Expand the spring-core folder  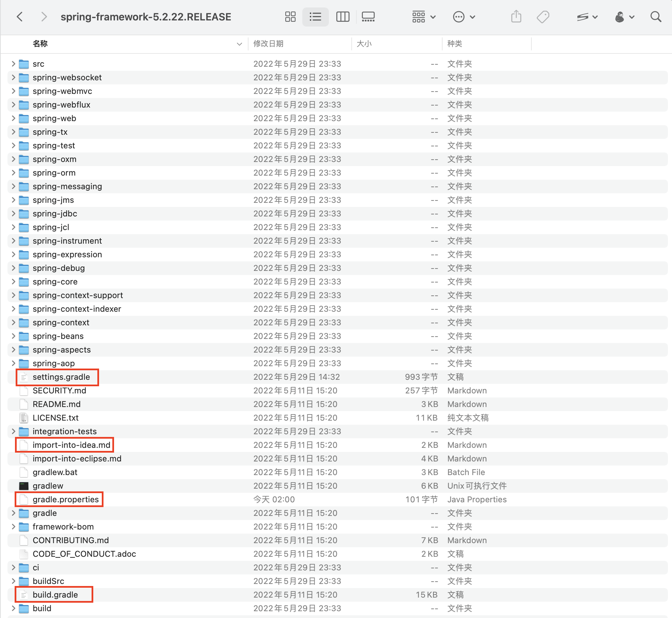coord(13,281)
